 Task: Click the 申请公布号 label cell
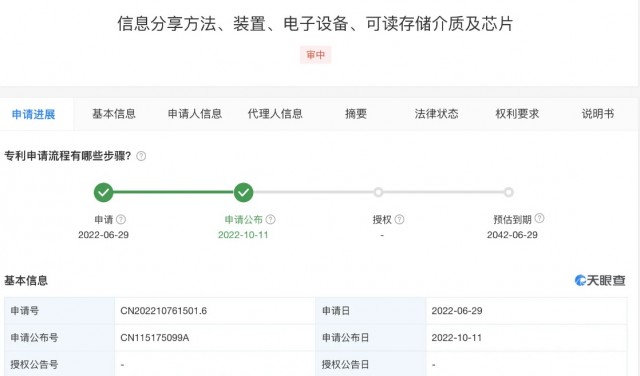click(x=60, y=338)
